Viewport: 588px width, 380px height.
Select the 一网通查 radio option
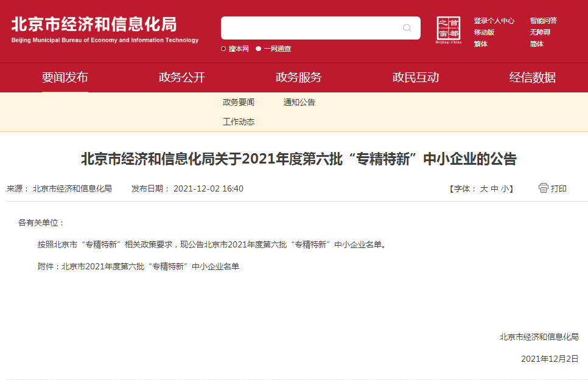[x=259, y=49]
